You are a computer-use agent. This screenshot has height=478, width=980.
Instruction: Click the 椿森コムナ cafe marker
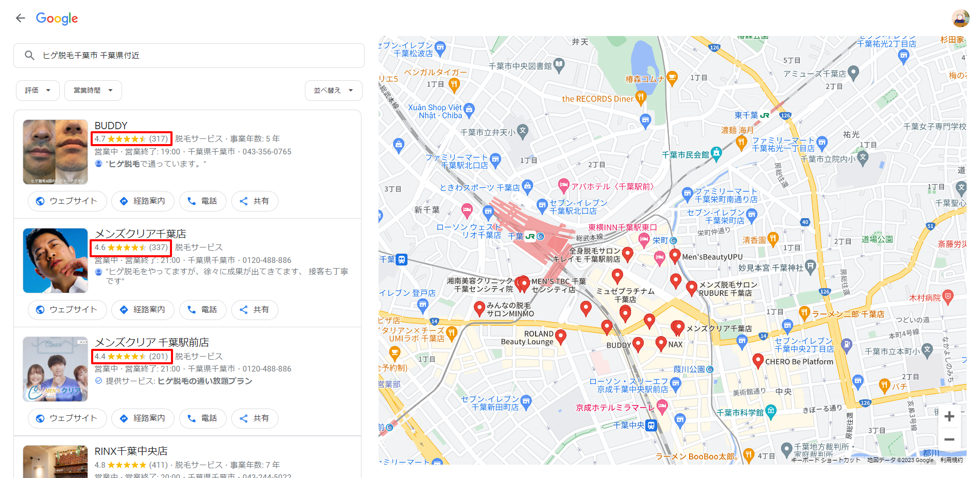pos(672,78)
